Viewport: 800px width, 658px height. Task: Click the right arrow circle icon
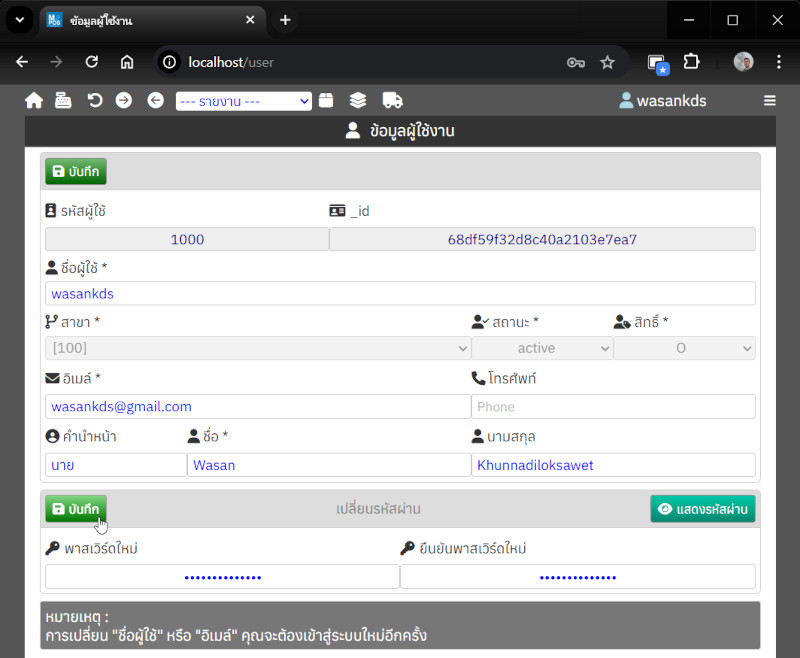(124, 100)
